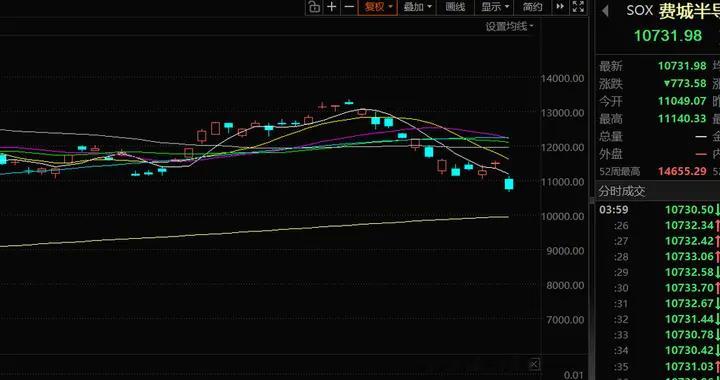720x380 pixels.
Task: Click the SOX index title
Action: pyautogui.click(x=639, y=11)
